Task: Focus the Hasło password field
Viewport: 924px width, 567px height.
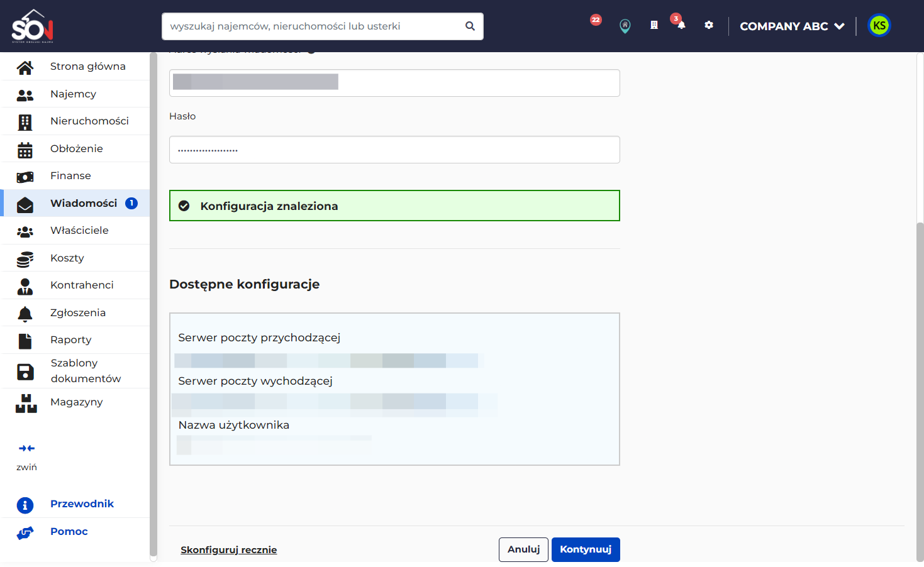Action: click(x=394, y=150)
